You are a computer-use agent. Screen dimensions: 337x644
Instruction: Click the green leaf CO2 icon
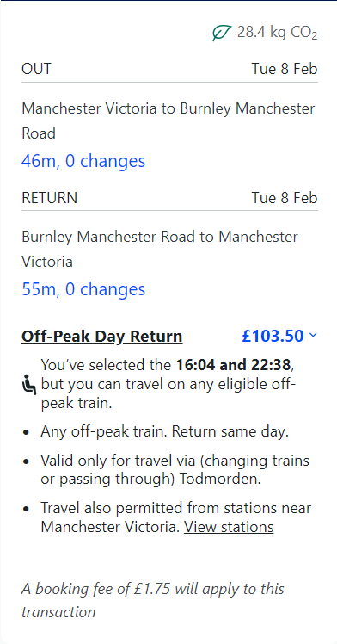click(222, 33)
